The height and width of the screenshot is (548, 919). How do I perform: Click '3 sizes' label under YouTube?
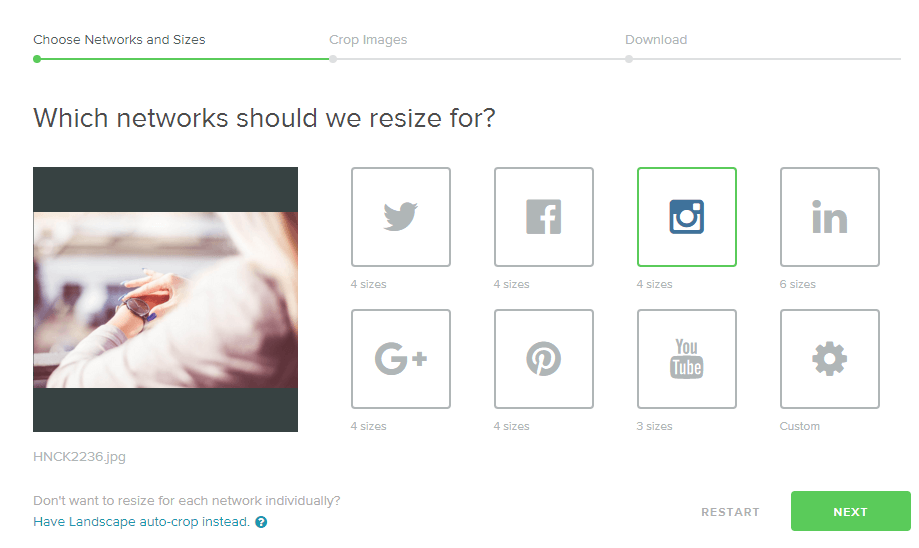[655, 426]
